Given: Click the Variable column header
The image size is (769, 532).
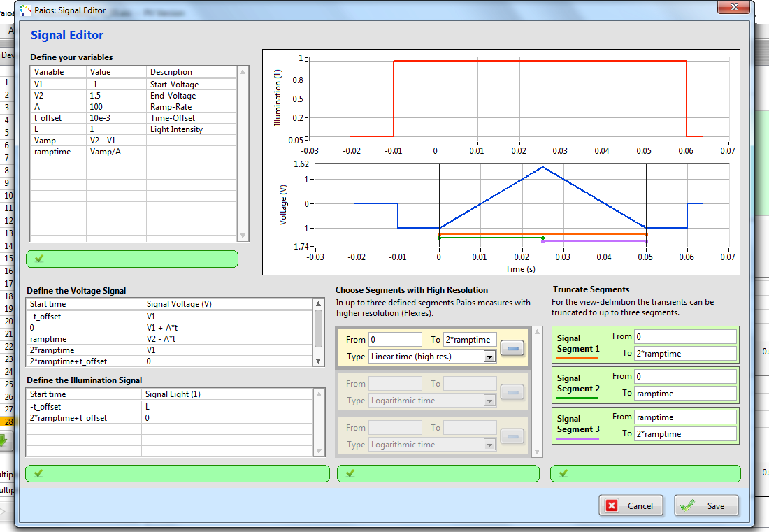Looking at the screenshot, I should [x=58, y=71].
